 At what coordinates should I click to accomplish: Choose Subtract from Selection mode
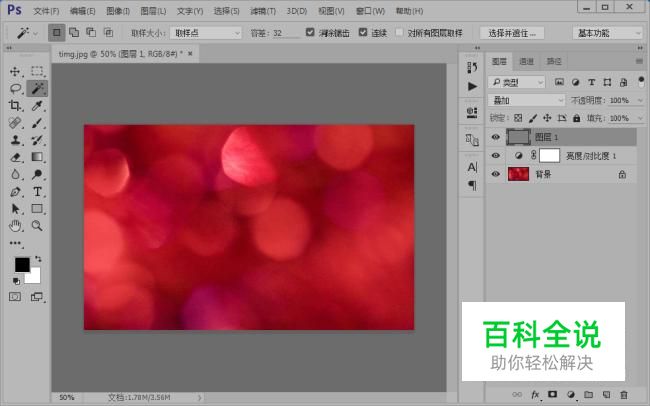click(91, 32)
